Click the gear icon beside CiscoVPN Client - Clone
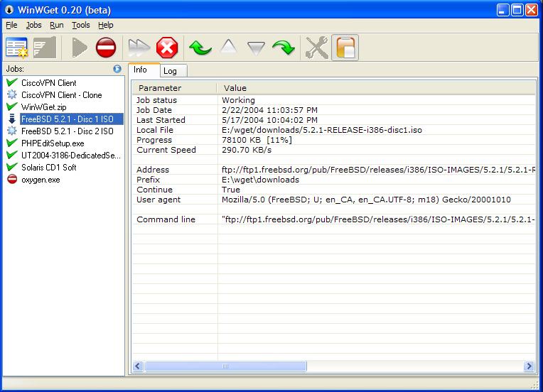Image resolution: width=543 pixels, height=392 pixels. (x=12, y=94)
